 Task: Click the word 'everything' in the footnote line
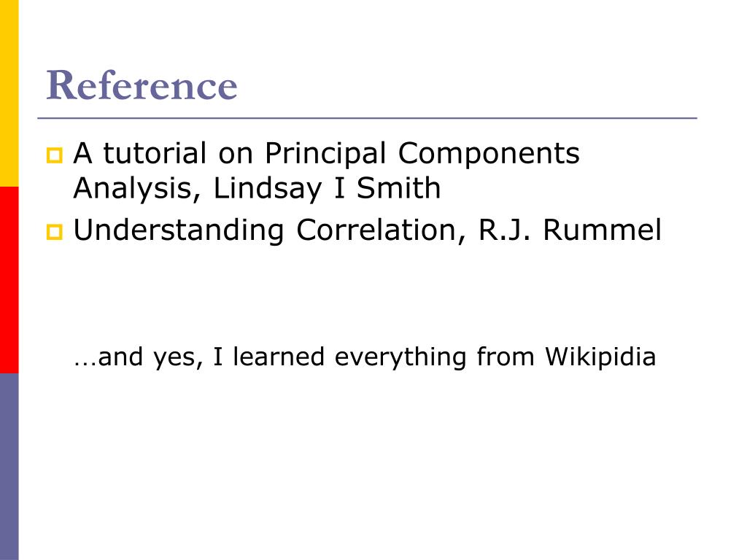[400, 357]
